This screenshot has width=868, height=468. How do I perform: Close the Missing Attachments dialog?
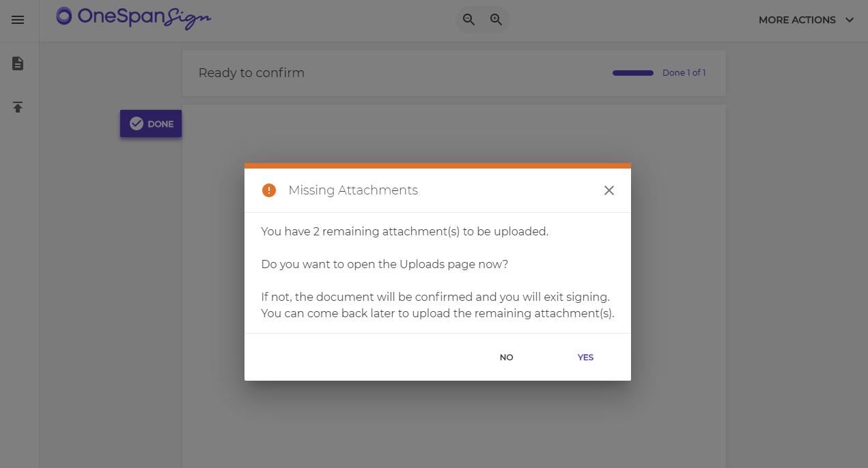(609, 190)
